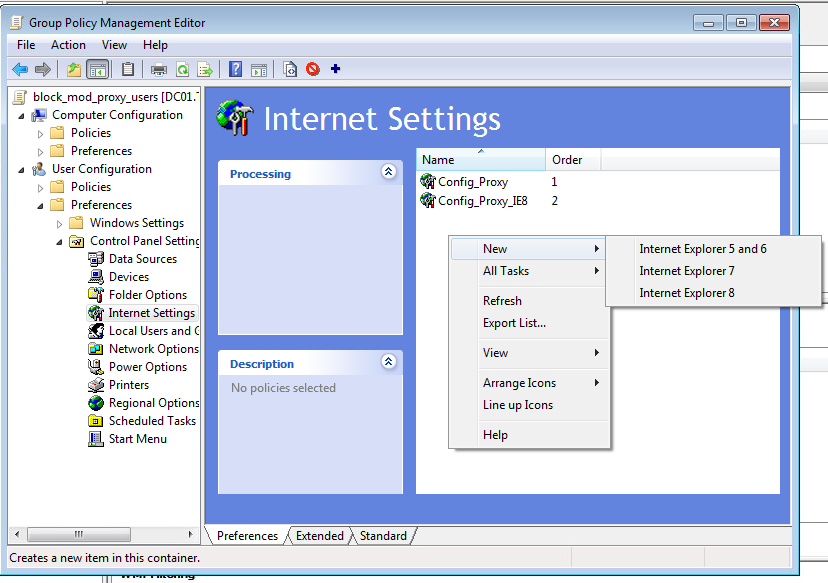
Task: Click the Forward arrow toolbar icon
Action: [x=43, y=69]
